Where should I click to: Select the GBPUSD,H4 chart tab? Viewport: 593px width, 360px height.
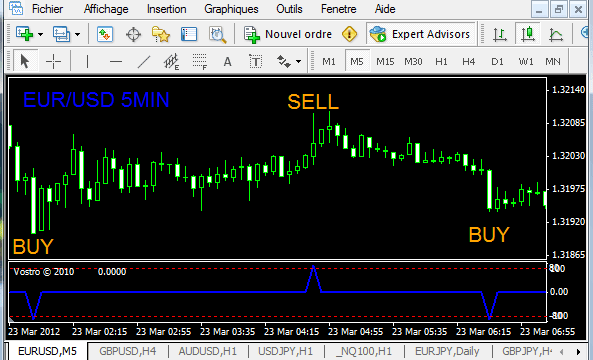click(x=127, y=351)
